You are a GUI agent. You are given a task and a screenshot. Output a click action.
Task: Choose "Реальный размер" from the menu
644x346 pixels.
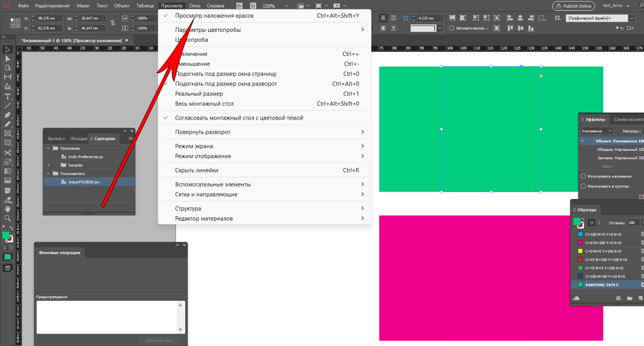pos(264,94)
